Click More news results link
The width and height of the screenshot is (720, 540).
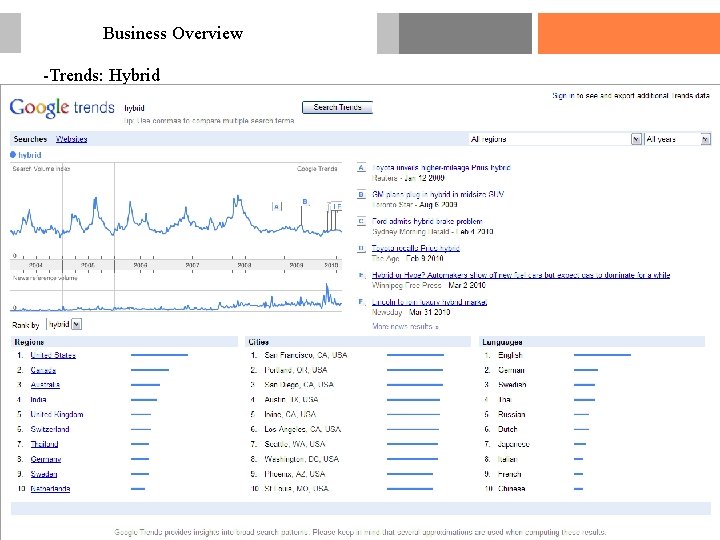pos(405,326)
